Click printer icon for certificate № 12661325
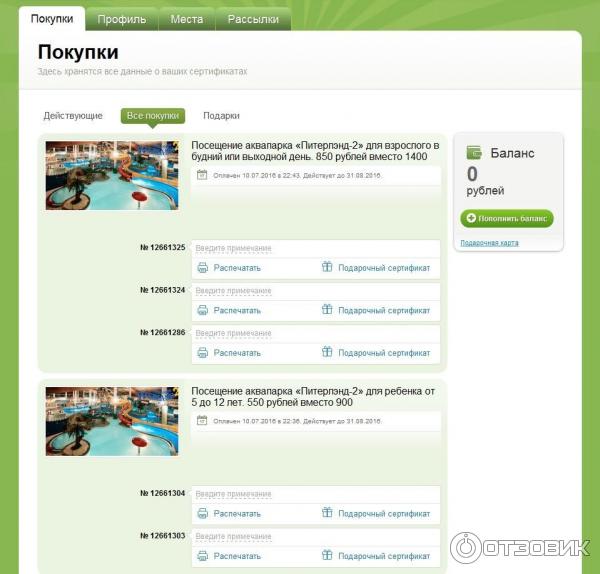The image size is (600, 574). (x=202, y=267)
